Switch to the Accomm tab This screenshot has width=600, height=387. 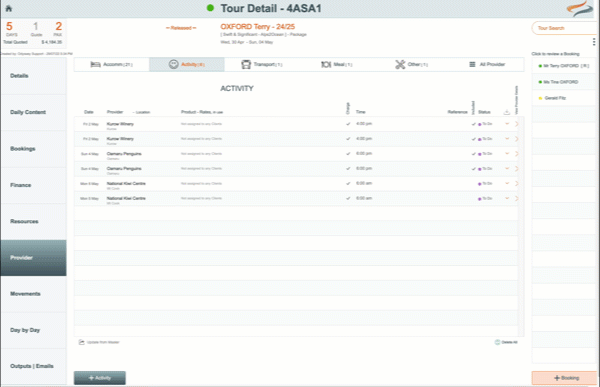[111, 64]
